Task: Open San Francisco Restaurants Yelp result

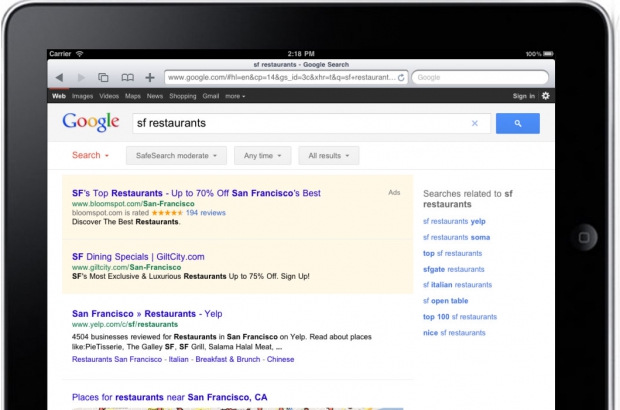Action: 147,314
